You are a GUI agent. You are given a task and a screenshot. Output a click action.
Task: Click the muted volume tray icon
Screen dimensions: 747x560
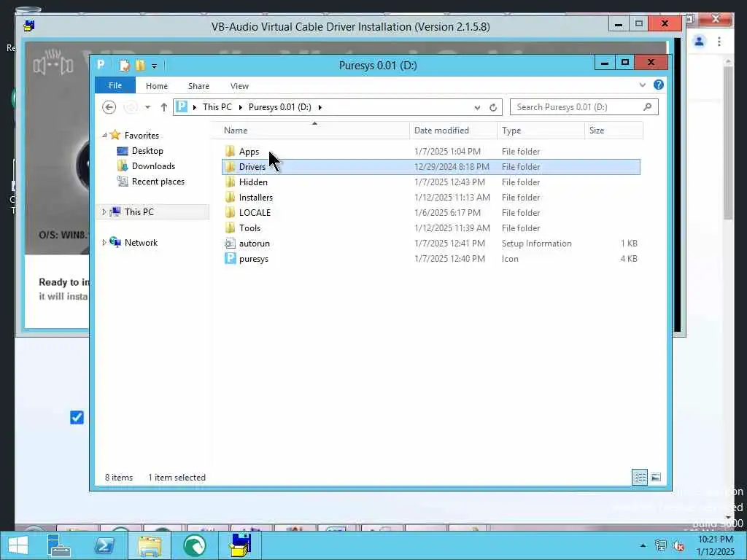(678, 545)
